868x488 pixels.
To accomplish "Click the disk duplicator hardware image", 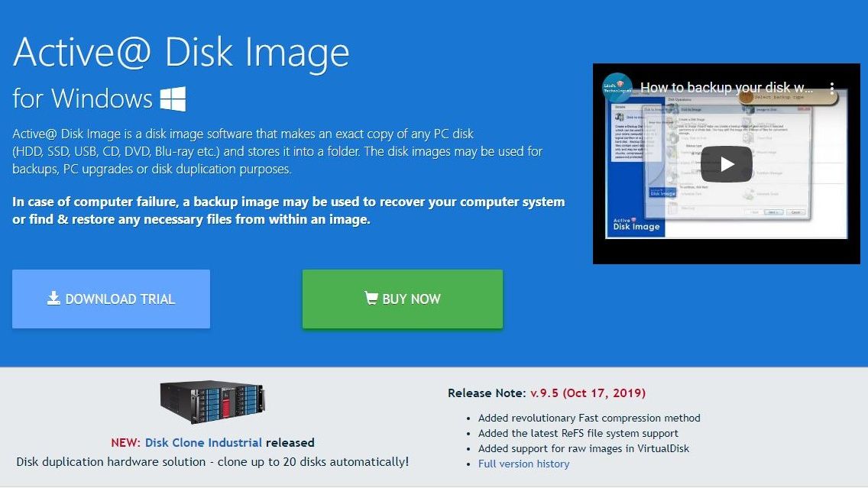I will [x=212, y=402].
